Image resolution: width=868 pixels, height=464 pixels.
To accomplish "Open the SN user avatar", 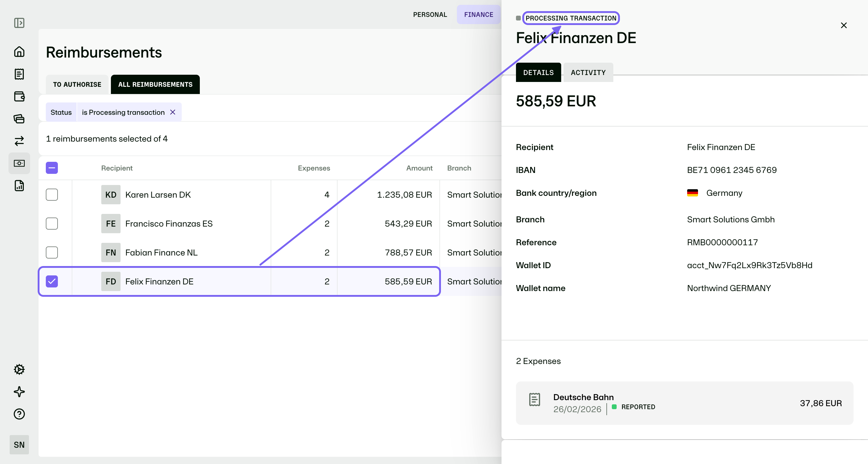I will pos(19,445).
